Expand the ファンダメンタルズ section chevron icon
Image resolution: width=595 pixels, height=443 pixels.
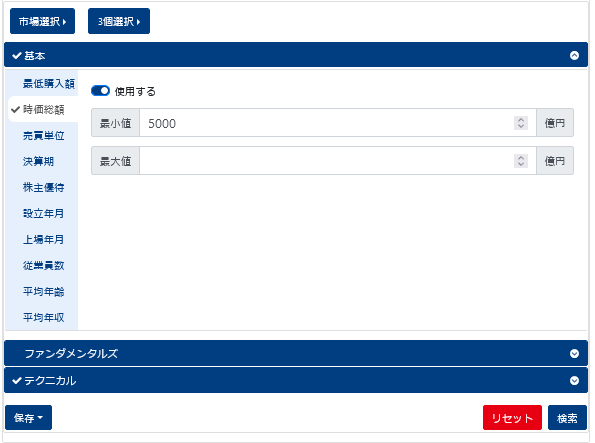point(574,353)
